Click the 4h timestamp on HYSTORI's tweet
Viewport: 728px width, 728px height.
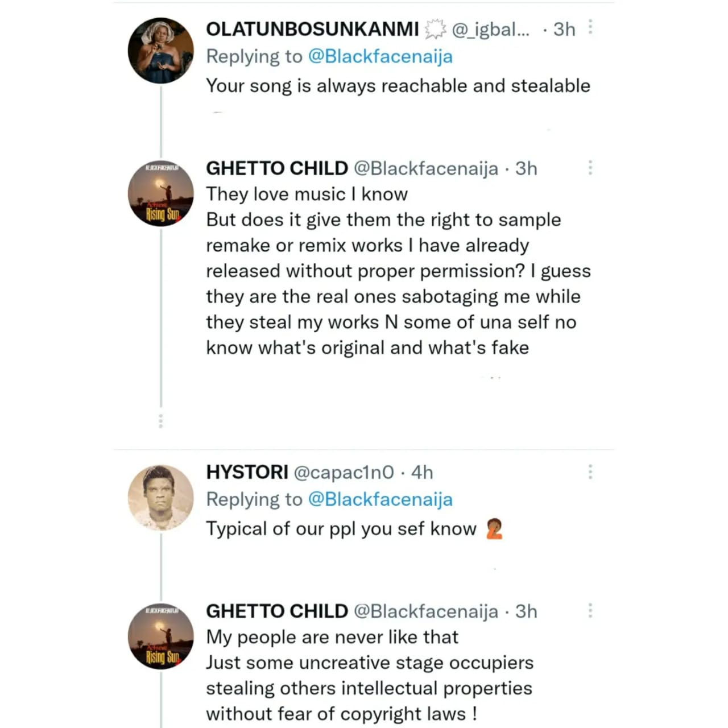pyautogui.click(x=422, y=472)
